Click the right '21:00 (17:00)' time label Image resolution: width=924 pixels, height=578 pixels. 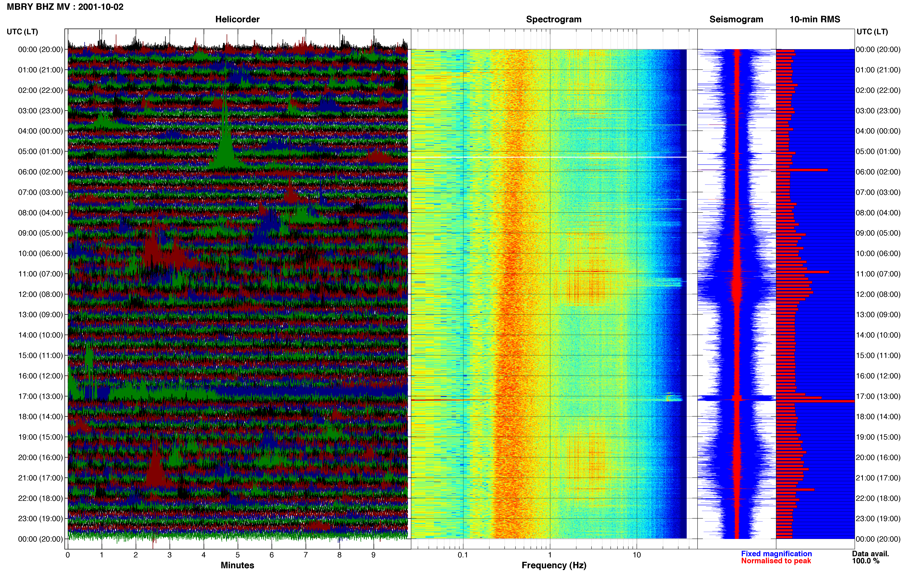(878, 477)
